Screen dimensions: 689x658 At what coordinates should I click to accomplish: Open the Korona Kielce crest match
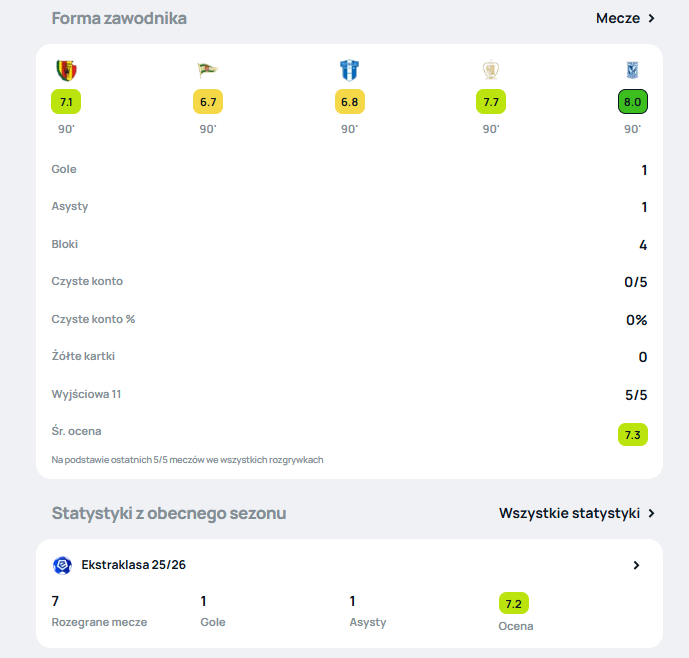66,70
